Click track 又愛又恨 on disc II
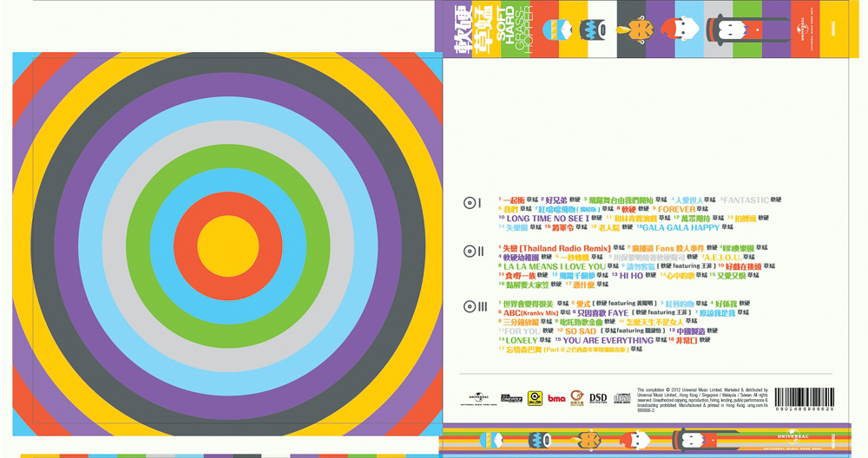This screenshot has width=868, height=458. 731,276
